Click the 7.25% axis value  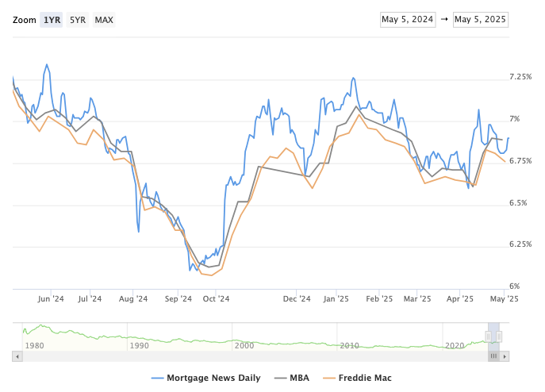[520, 77]
